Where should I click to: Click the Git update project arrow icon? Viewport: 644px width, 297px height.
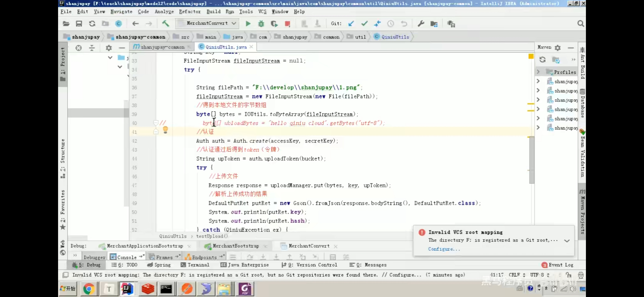tap(351, 24)
